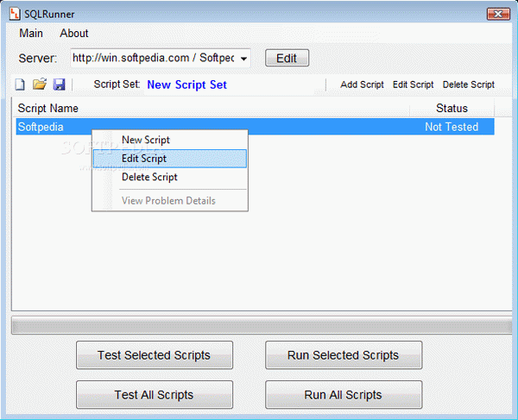This screenshot has height=420, width=518.
Task: Select View Problem Details context entry
Action: tap(170, 201)
